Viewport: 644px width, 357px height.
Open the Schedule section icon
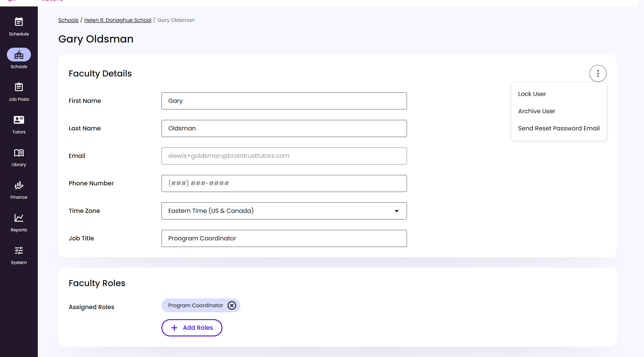[x=19, y=22]
